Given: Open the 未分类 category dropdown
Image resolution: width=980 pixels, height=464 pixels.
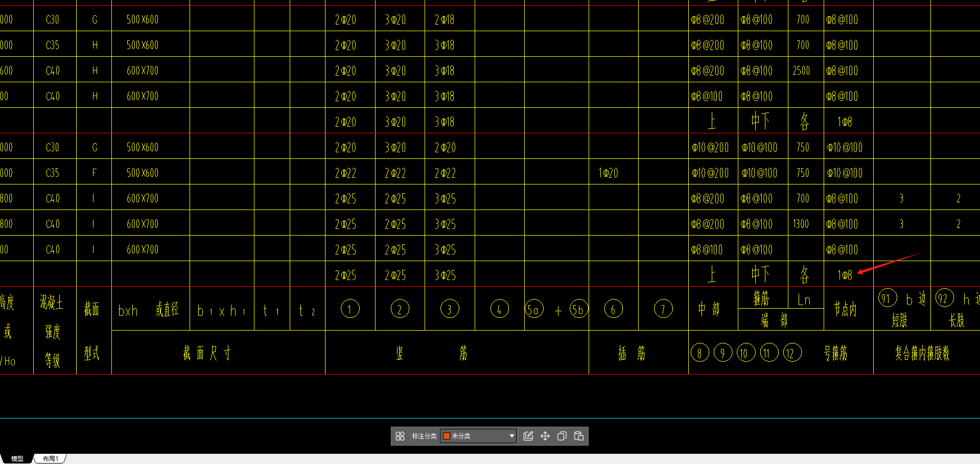Looking at the screenshot, I should coord(479,436).
